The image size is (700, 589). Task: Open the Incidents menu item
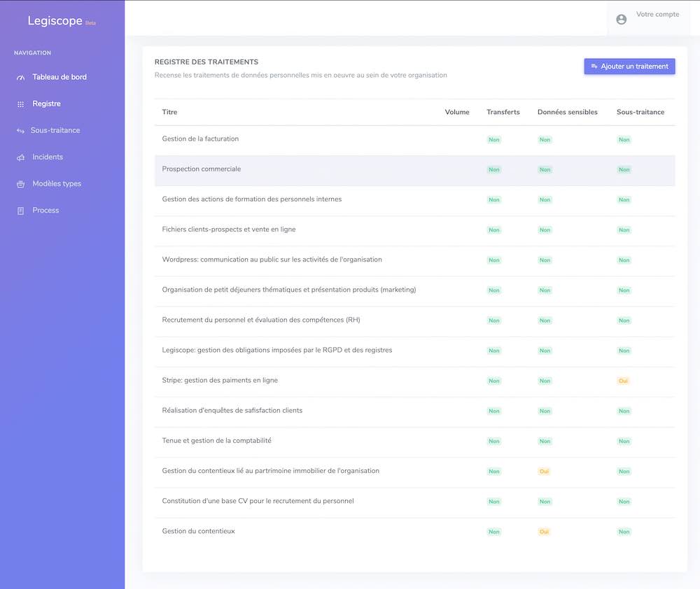48,157
